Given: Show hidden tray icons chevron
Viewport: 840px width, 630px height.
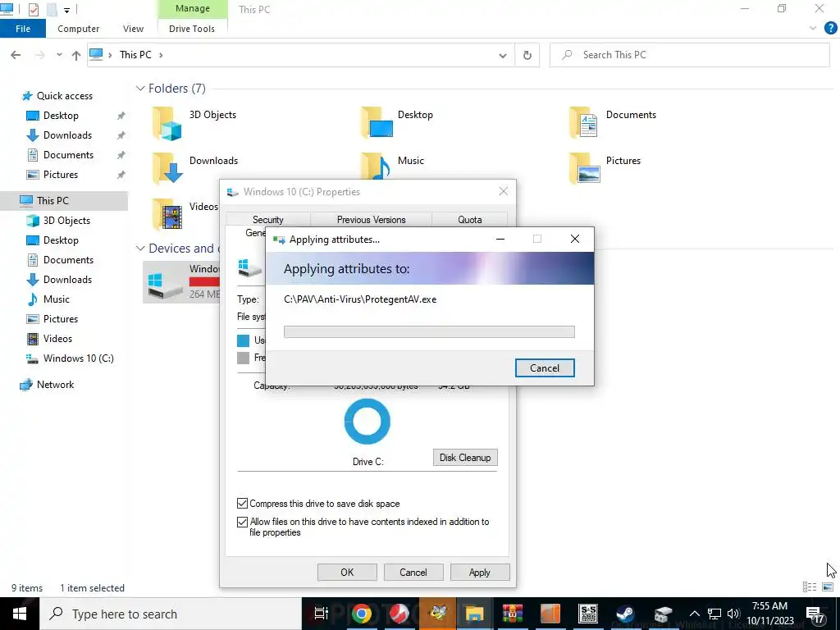Looking at the screenshot, I should coord(694,614).
